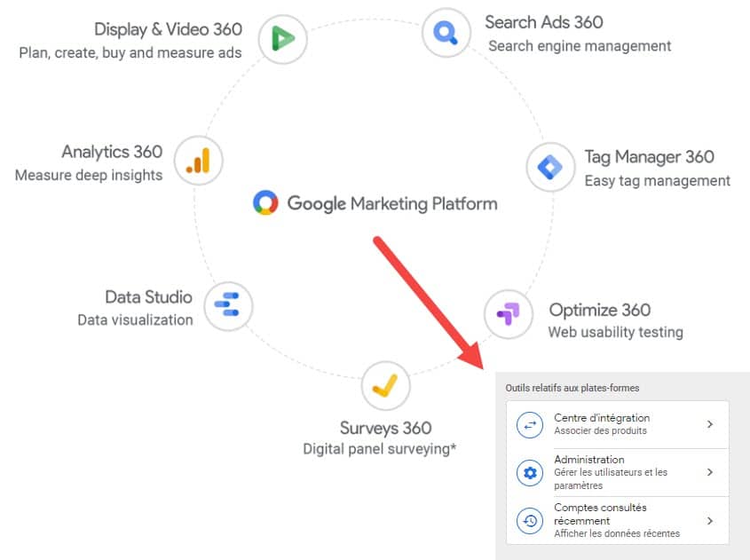Viewport: 750px width, 560px height.
Task: Click the Search Ads 360 magnifier icon
Action: 446,33
